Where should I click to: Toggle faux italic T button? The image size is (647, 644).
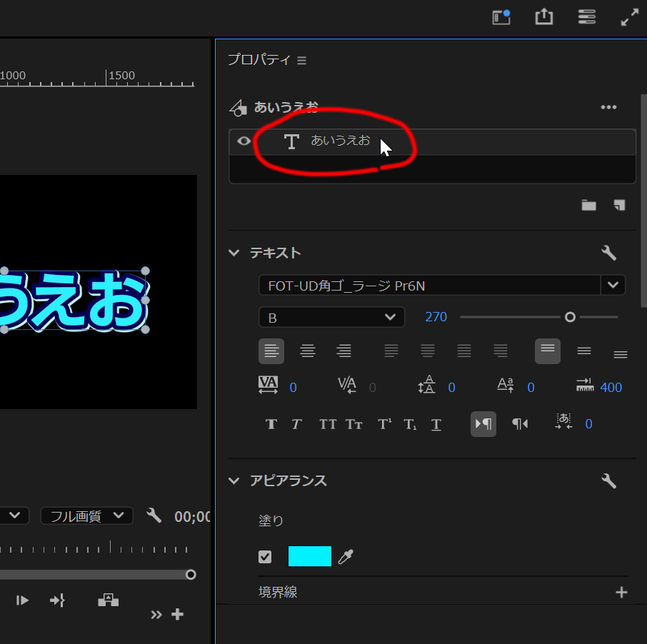pos(296,424)
